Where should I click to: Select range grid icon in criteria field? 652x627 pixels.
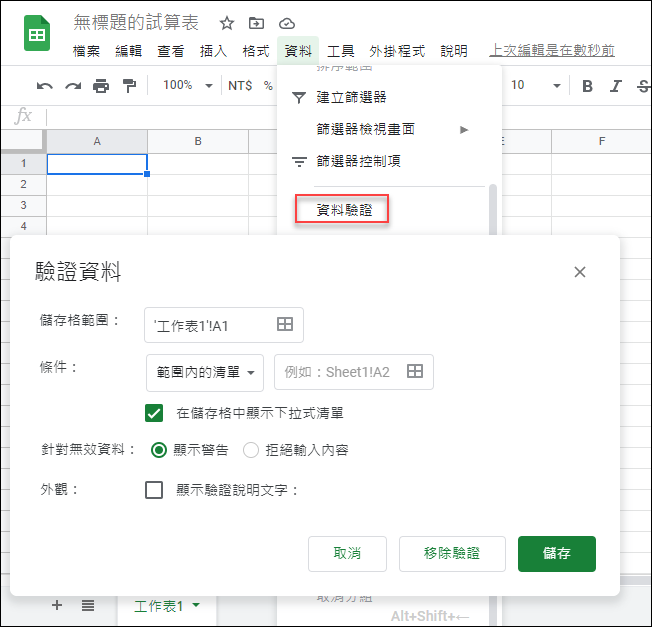415,371
